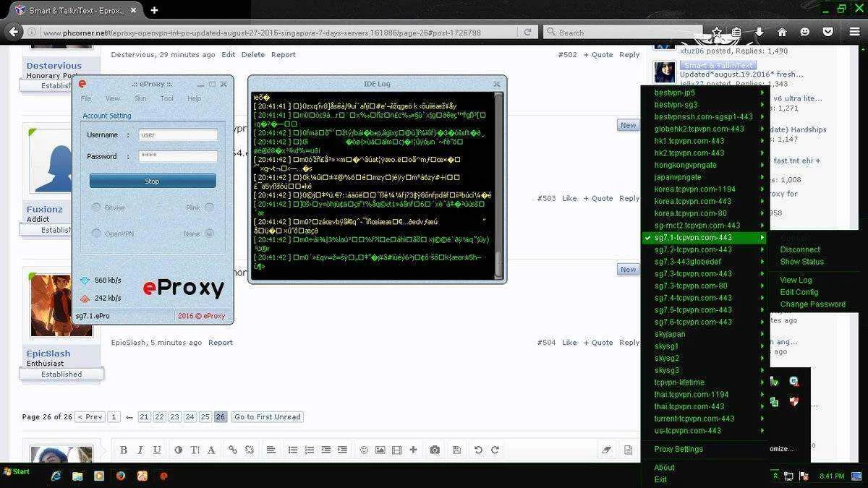
Task: Quote post #502 by Desterviousz
Action: tap(597, 54)
